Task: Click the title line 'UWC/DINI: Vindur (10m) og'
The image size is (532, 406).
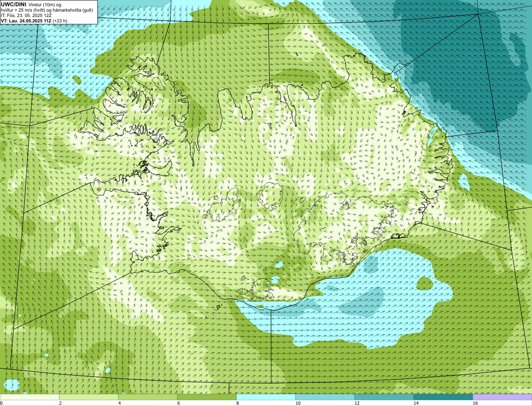Action: [31, 5]
